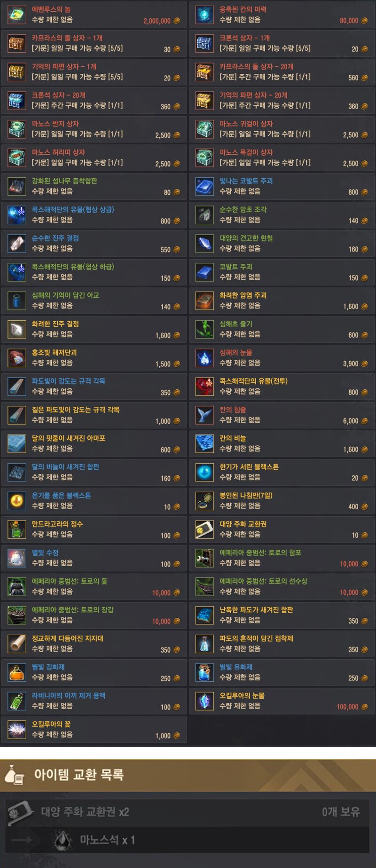Select 에페리아 중범선: 토로의 함포 item
Screen dimensions: 376x868
pyautogui.click(x=282, y=559)
